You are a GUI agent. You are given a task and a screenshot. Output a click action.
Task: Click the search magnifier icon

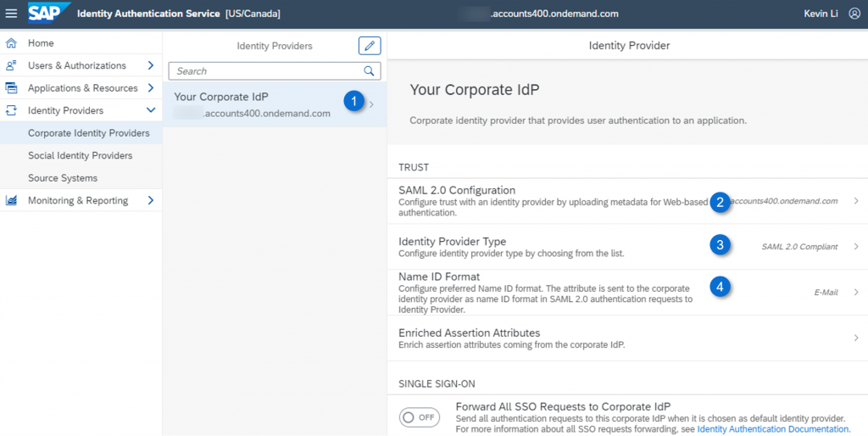pos(369,71)
